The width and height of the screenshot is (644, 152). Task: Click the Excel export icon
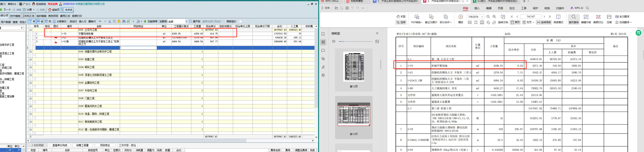[x=129, y=22]
